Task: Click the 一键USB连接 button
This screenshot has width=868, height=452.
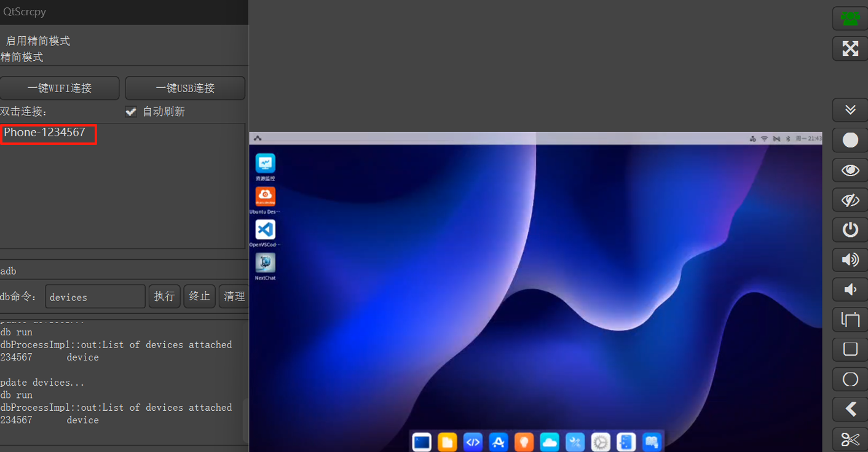Action: click(185, 88)
